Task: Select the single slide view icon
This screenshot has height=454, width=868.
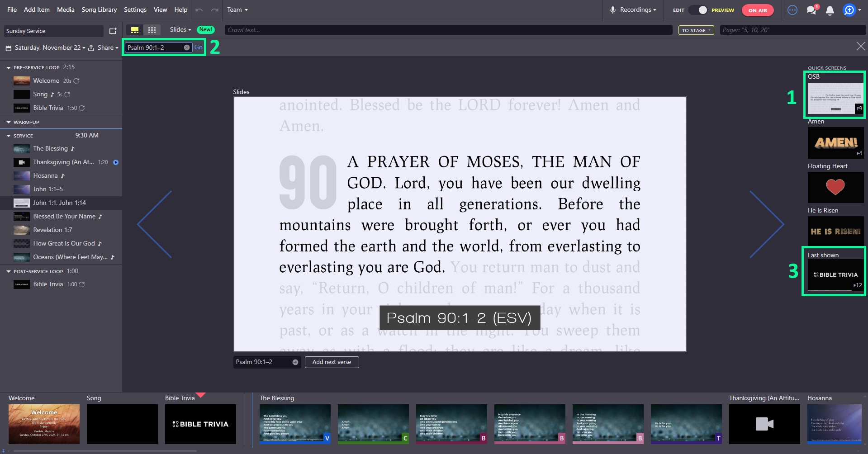Action: click(135, 30)
